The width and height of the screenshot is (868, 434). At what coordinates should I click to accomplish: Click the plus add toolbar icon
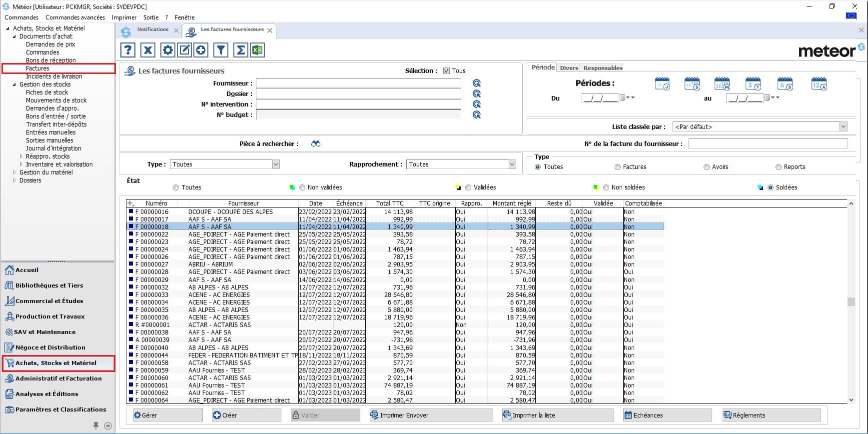tap(201, 50)
